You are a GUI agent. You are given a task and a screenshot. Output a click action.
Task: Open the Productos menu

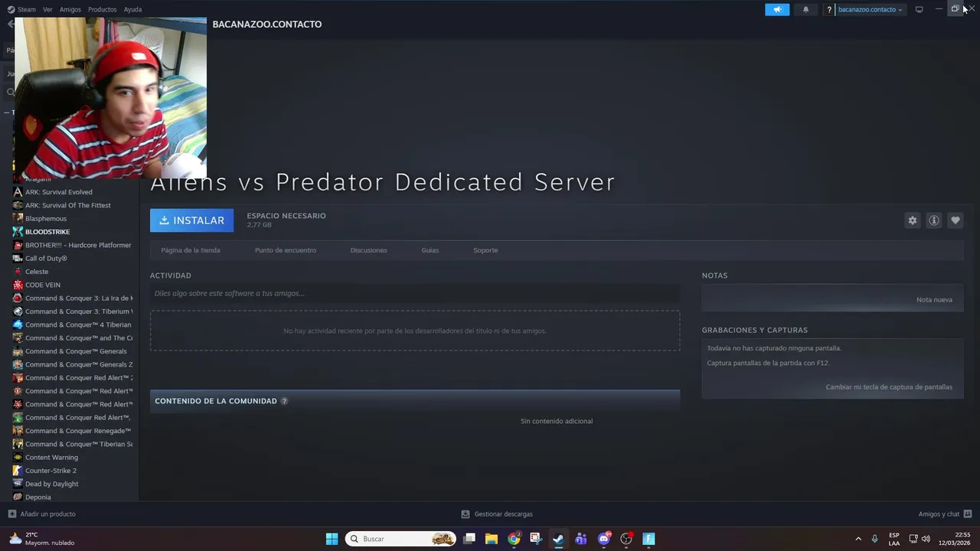pos(102,9)
